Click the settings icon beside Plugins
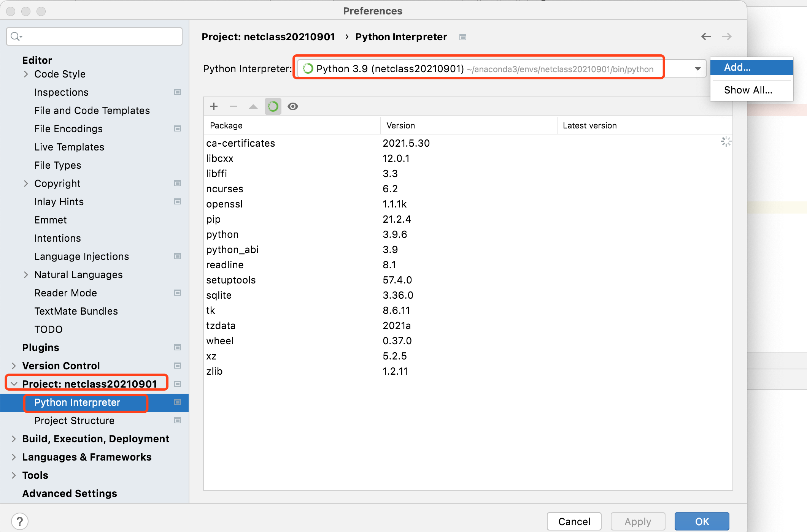The width and height of the screenshot is (807, 532). click(x=178, y=347)
